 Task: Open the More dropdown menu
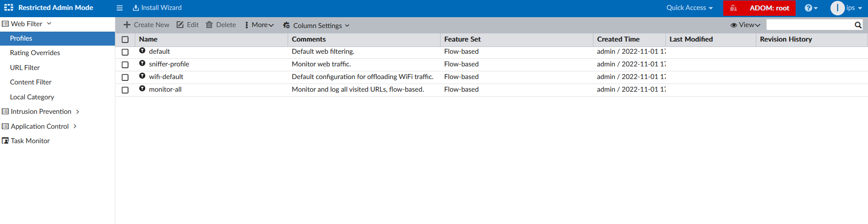[259, 25]
